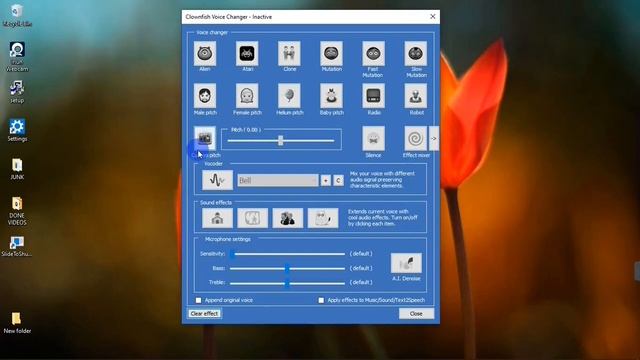Image resolution: width=640 pixels, height=360 pixels.
Task: Toggle the second sound effect icon
Action: tap(253, 218)
